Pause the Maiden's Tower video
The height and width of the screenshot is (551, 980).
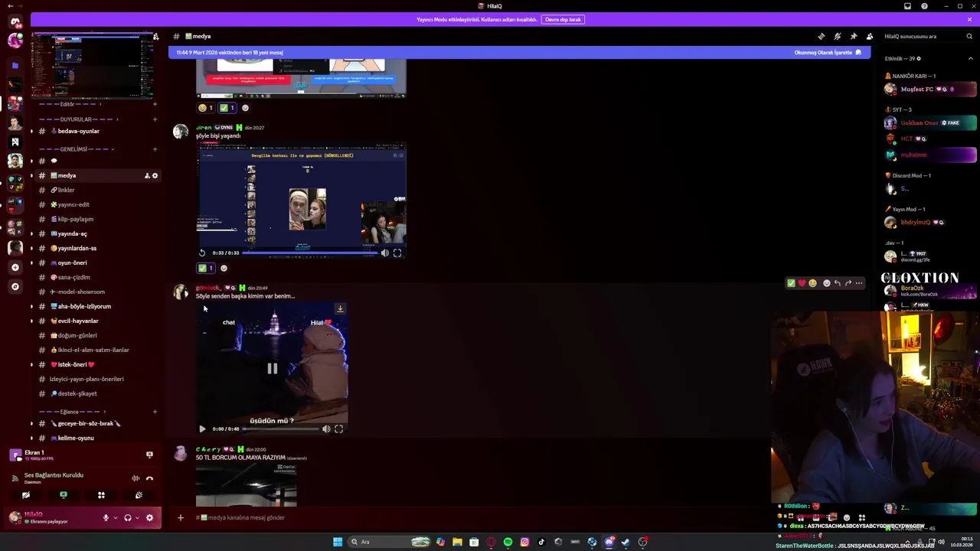(272, 368)
